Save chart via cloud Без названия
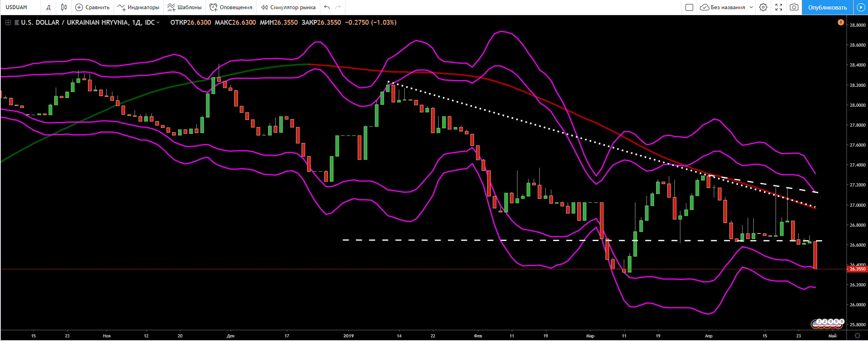This screenshot has height=341, width=868. point(723,7)
